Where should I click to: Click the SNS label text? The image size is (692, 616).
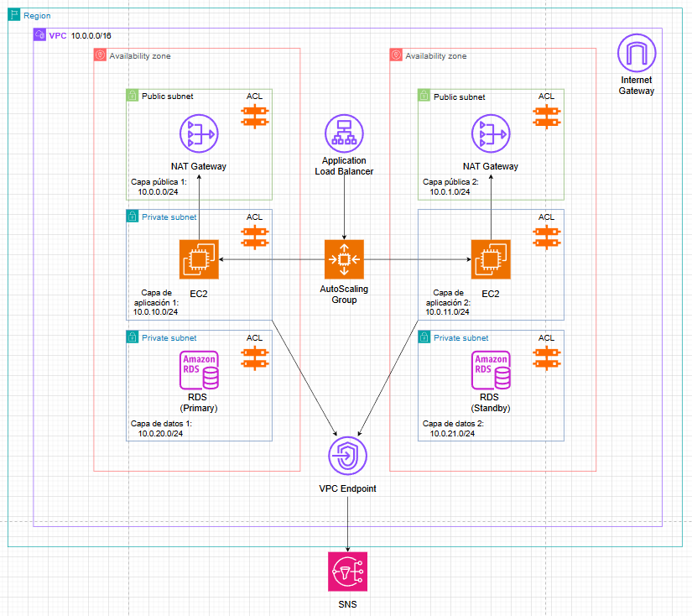click(347, 604)
